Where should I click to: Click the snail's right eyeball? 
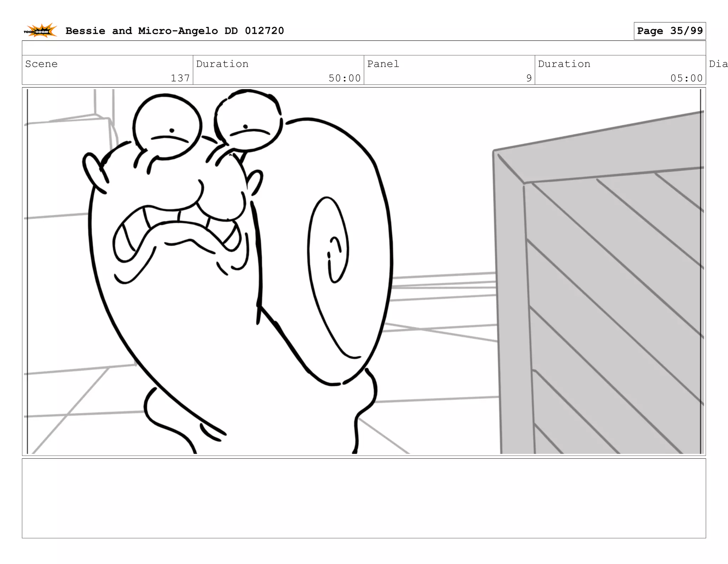249,121
